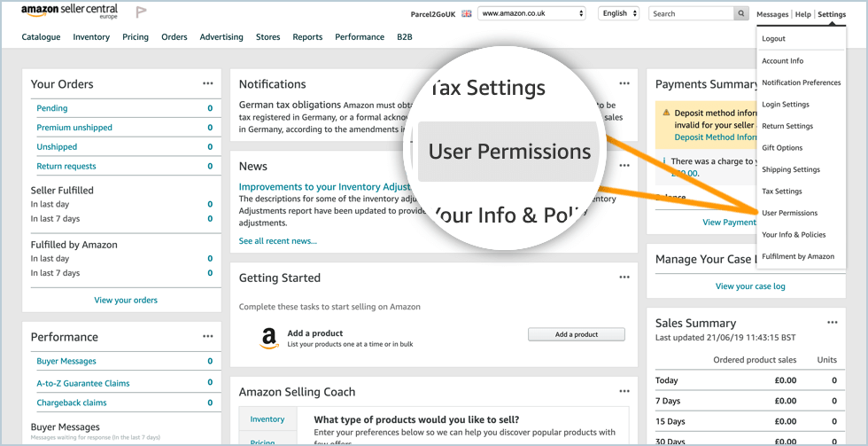868x446 pixels.
Task: Click the flag icon beside the logo
Action: 141,13
